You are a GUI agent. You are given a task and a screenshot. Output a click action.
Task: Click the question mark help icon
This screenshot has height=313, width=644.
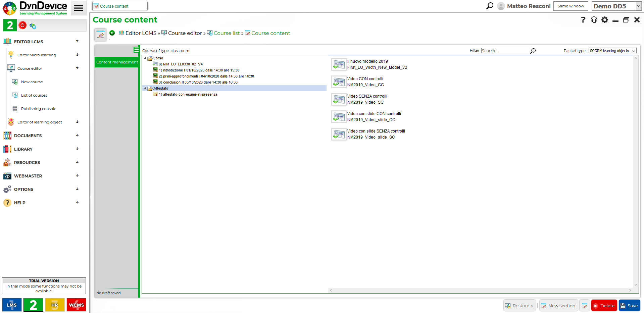(583, 20)
